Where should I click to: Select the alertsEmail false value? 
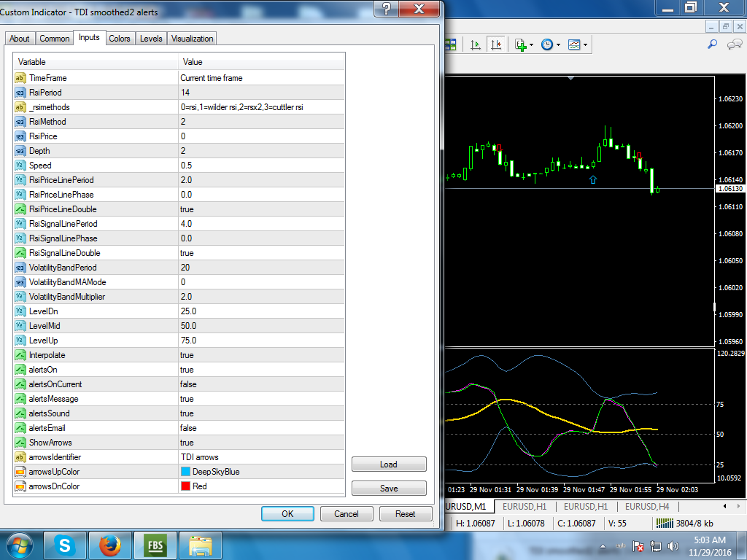pyautogui.click(x=188, y=428)
